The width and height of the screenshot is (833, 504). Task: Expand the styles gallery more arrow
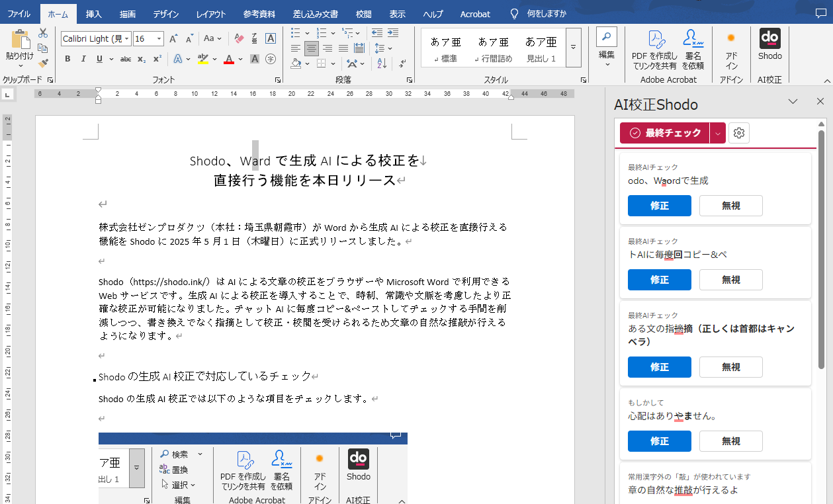tap(573, 47)
